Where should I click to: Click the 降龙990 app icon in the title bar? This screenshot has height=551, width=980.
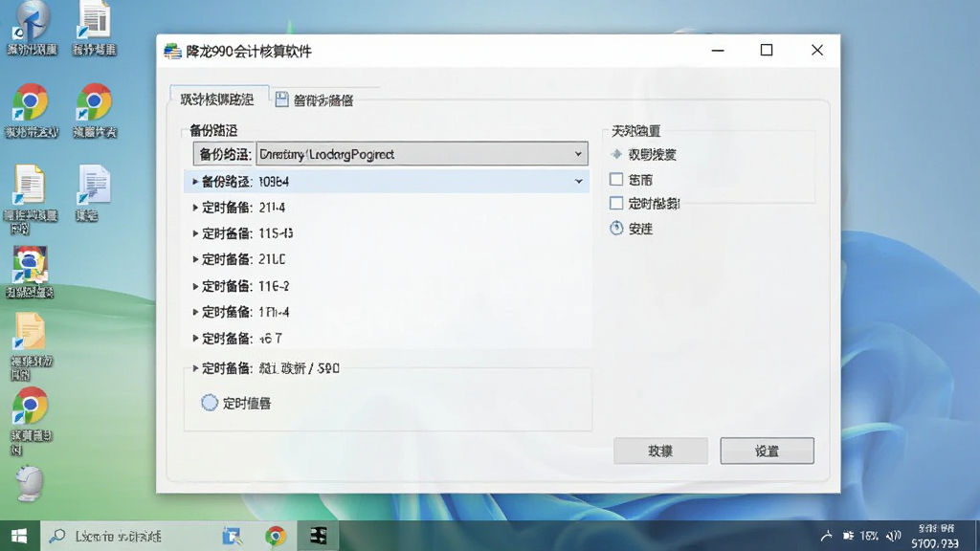[172, 51]
